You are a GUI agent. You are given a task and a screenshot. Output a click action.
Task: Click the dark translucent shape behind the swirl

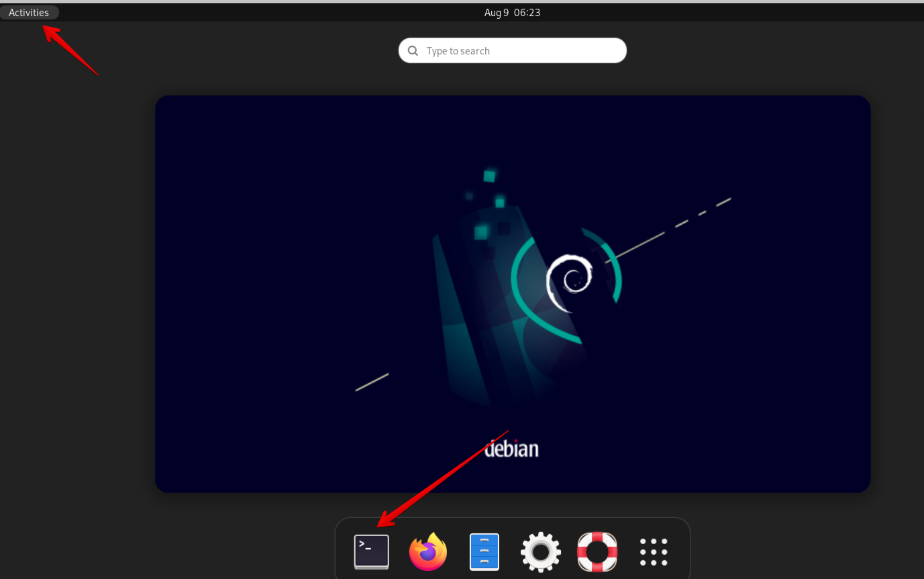pyautogui.click(x=470, y=322)
